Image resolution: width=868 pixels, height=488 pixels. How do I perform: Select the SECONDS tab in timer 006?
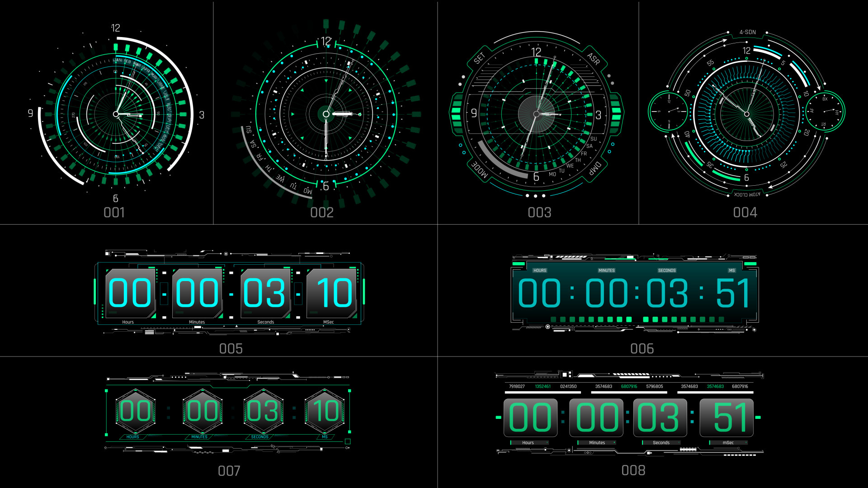[666, 270]
